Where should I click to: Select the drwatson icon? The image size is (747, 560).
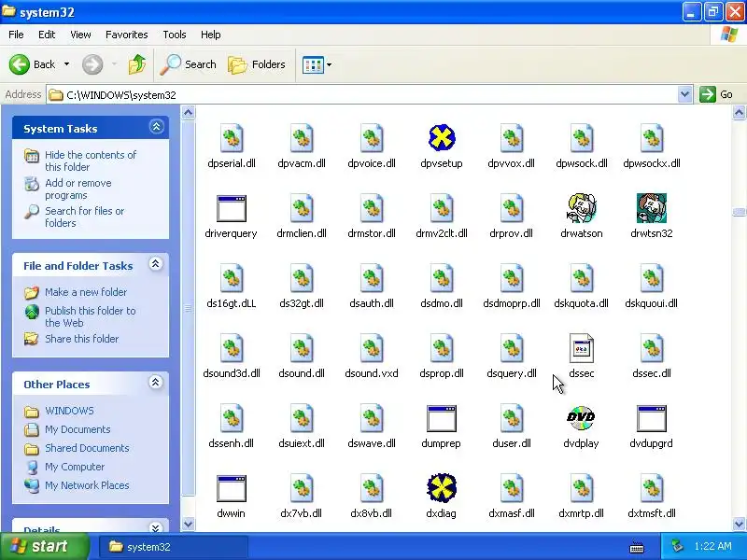(x=581, y=208)
